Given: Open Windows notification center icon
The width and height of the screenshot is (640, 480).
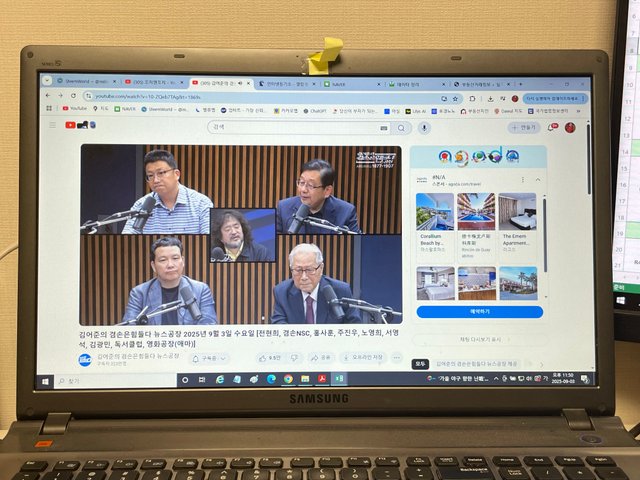Looking at the screenshot, I should [584, 379].
